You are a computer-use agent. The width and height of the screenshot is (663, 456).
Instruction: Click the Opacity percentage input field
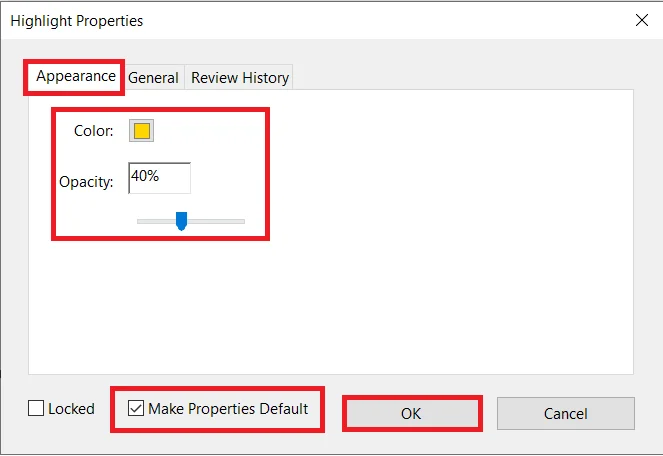tap(159, 178)
